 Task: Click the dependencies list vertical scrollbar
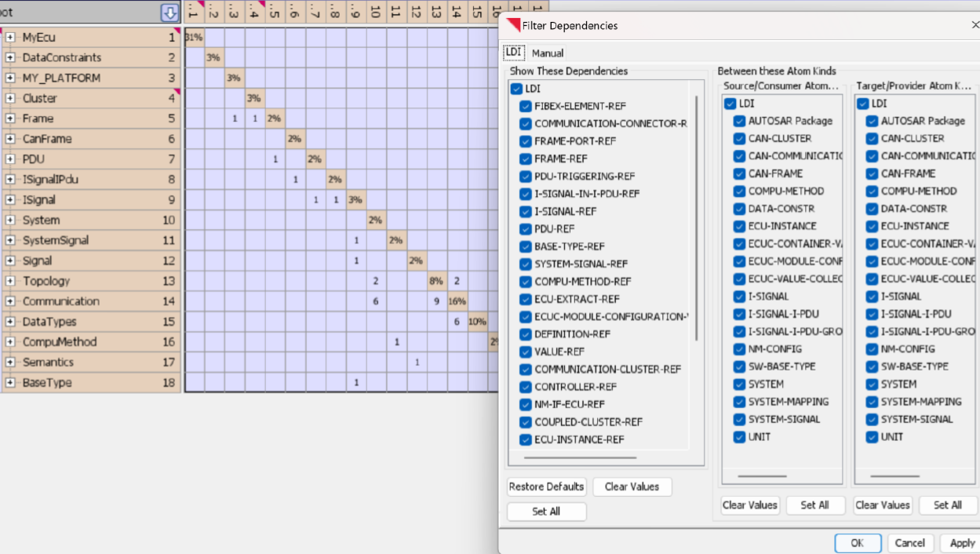coord(696,218)
